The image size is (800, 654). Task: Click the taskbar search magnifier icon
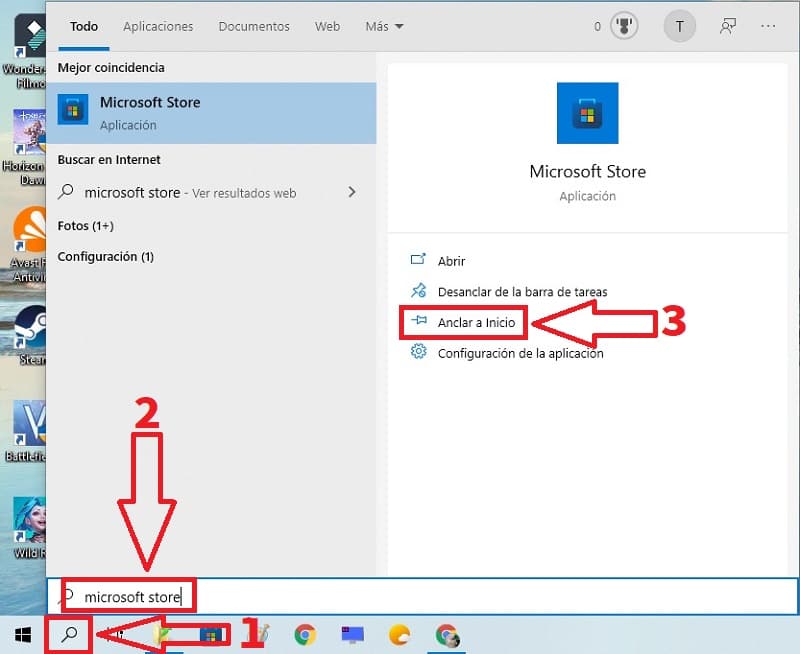point(69,635)
